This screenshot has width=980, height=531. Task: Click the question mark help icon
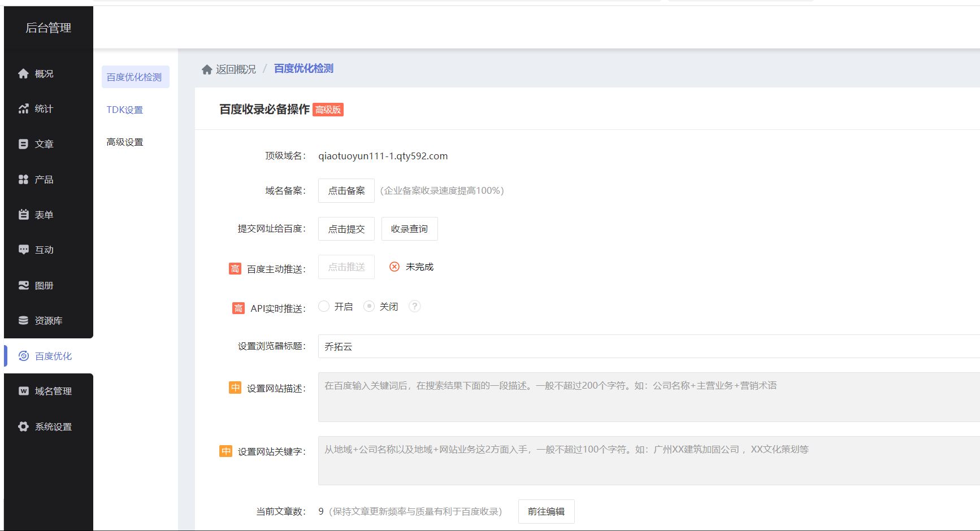[x=415, y=306]
